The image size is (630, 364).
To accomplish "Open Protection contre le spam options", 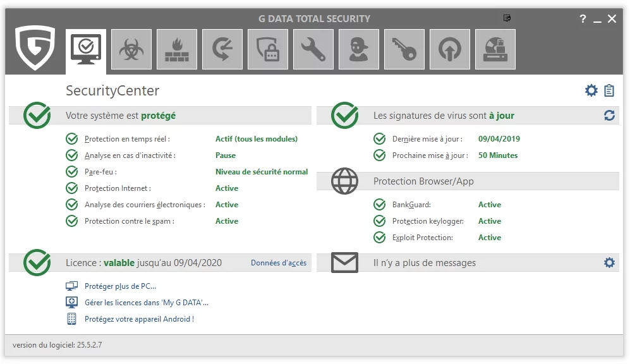I will coord(130,221).
